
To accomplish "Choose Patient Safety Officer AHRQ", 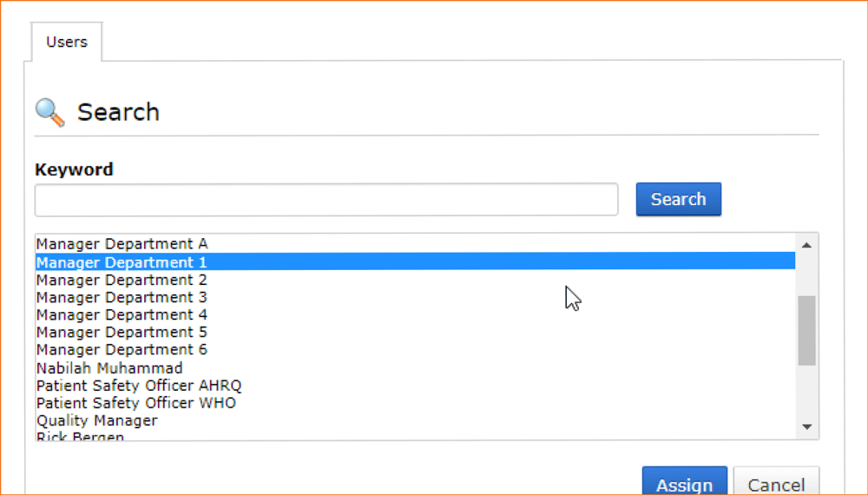I will (415, 385).
